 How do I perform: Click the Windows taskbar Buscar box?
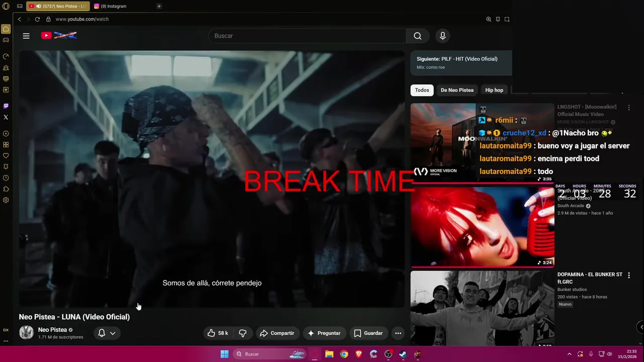click(270, 354)
